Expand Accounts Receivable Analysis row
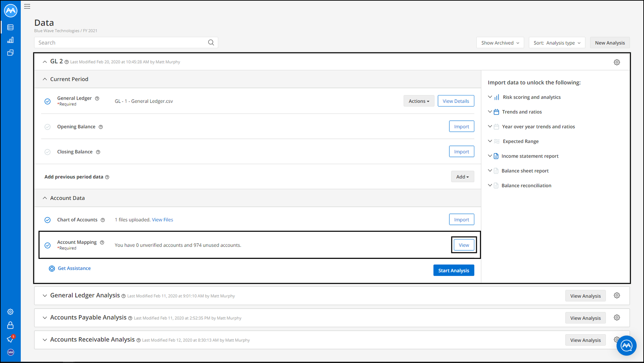 click(x=45, y=340)
